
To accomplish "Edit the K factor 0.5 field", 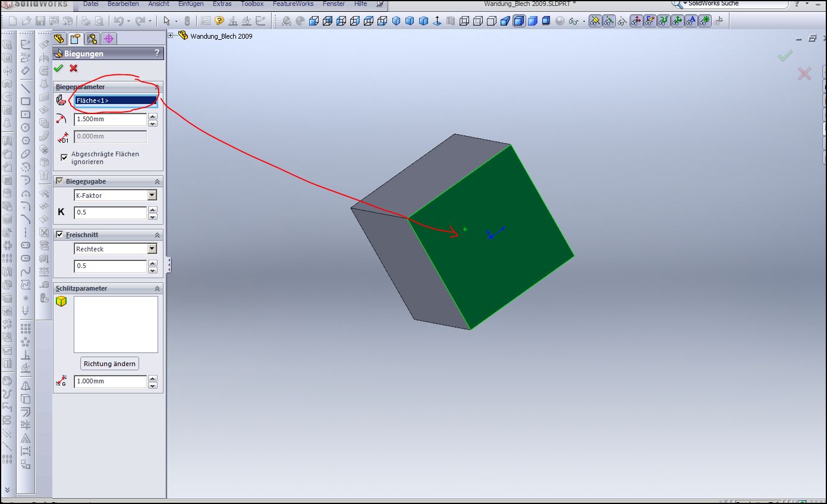I will point(111,213).
